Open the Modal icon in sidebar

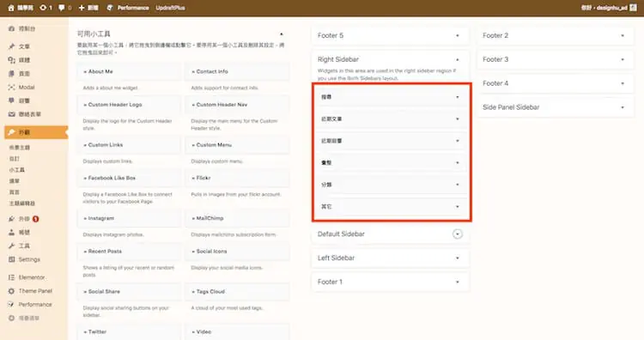[x=11, y=87]
